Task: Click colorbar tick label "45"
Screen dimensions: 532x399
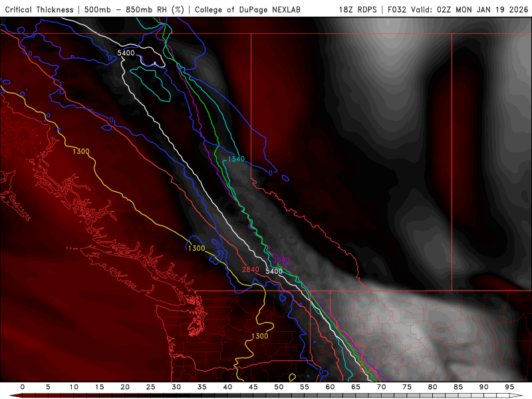Action: coord(253,387)
